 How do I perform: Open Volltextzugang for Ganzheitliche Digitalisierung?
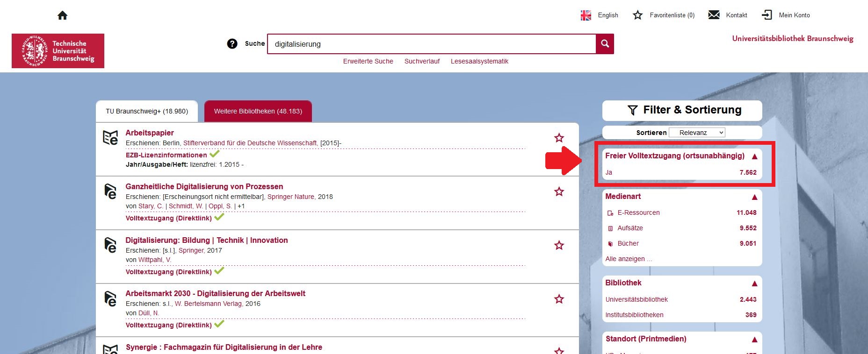point(168,218)
